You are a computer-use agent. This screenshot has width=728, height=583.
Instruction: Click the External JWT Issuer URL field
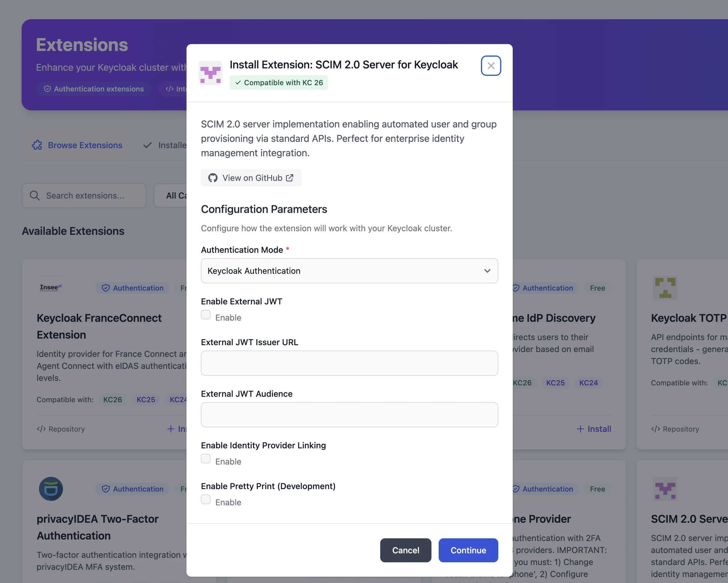click(x=349, y=363)
